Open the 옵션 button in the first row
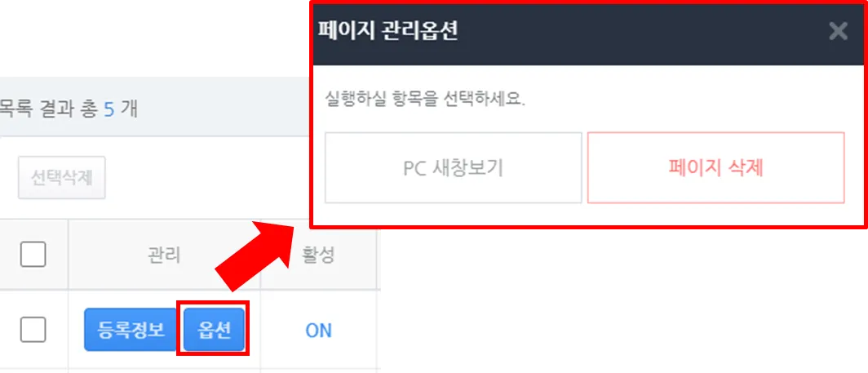This screenshot has height=373, width=868. pyautogui.click(x=214, y=330)
